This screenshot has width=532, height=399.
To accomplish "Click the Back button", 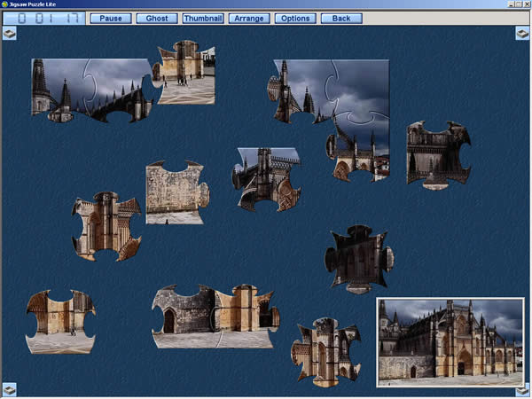I will [341, 19].
